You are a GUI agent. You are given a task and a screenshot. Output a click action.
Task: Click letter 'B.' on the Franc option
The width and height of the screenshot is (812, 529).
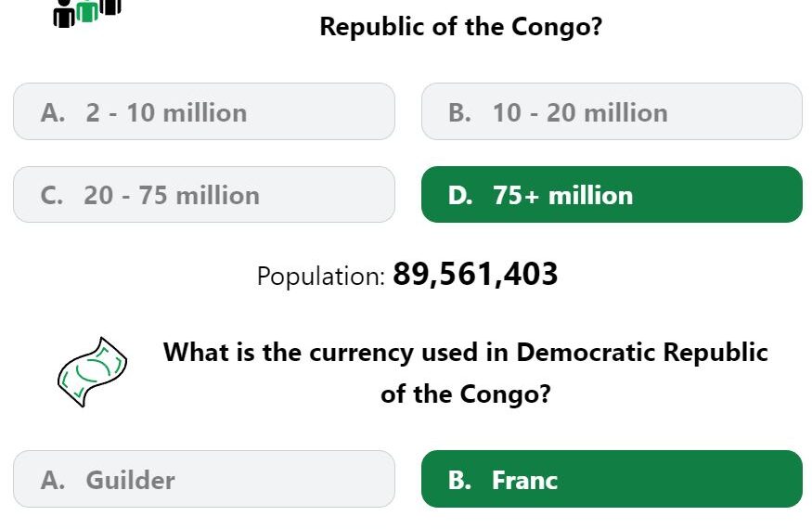click(x=459, y=480)
